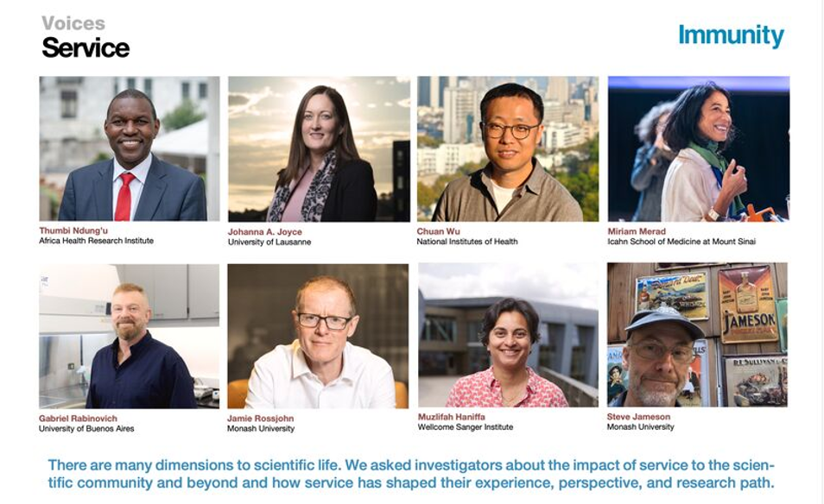
Task: Open Johanna A. Joyce's photo
Action: (319, 148)
